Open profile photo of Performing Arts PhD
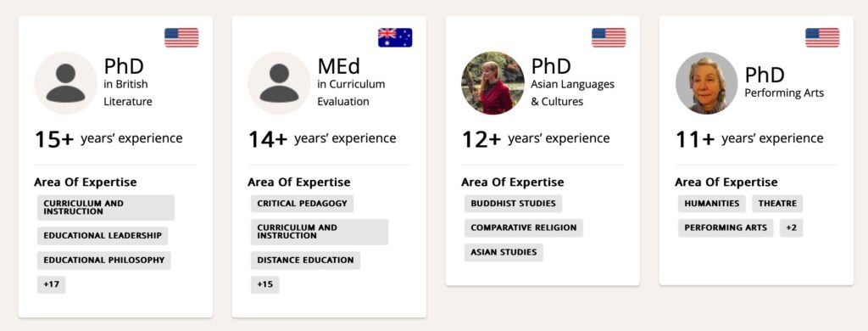868x331 pixels. coord(706,83)
